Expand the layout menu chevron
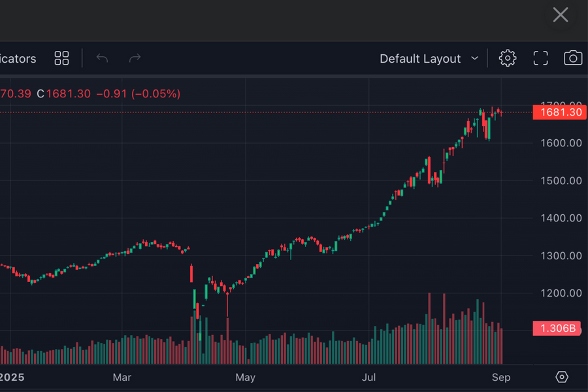This screenshot has width=588, height=392. [x=475, y=58]
